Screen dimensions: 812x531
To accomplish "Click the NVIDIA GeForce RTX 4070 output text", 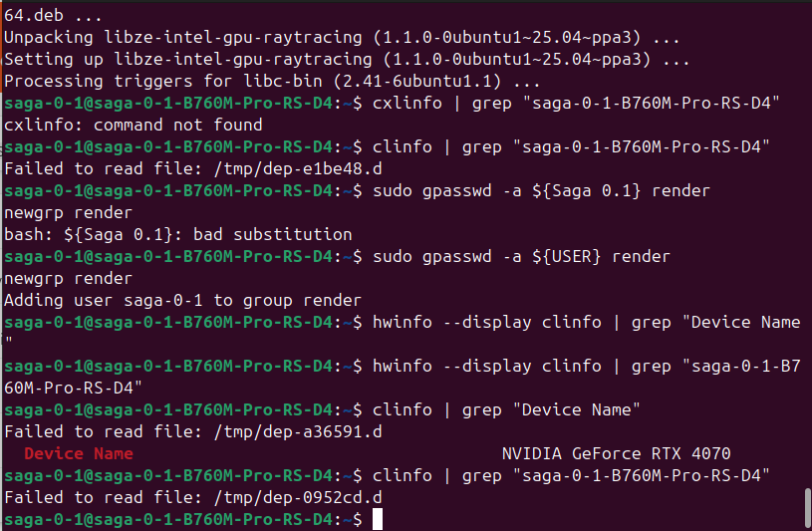I will click(616, 453).
